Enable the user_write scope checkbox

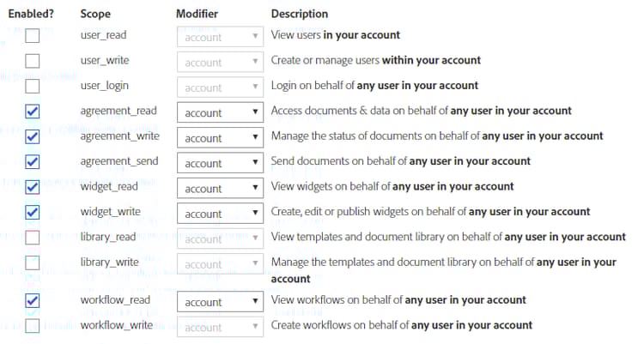click(32, 61)
